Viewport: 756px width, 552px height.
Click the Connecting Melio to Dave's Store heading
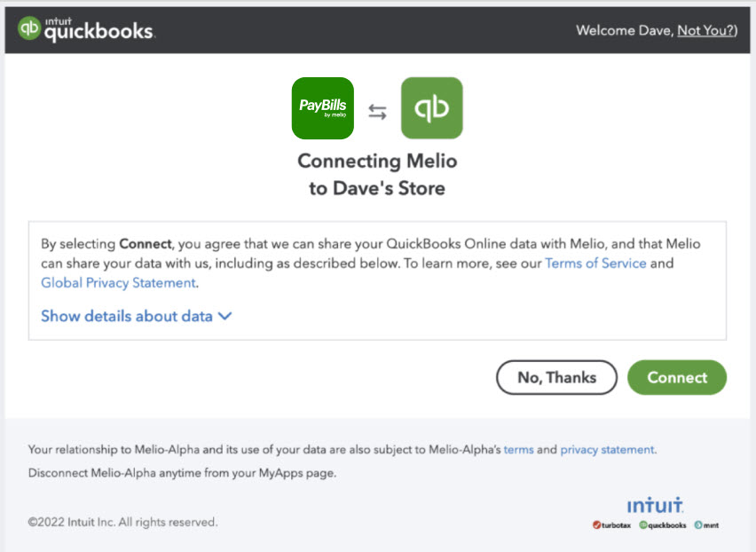tap(377, 175)
